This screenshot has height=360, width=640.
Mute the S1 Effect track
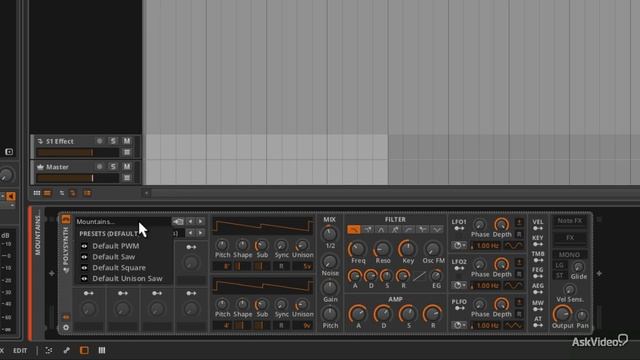[127, 141]
